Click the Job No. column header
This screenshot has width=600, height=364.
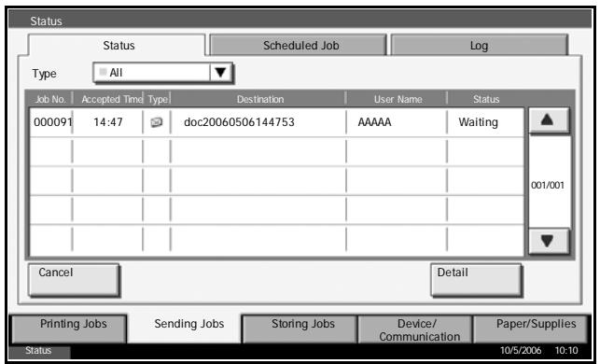point(50,99)
